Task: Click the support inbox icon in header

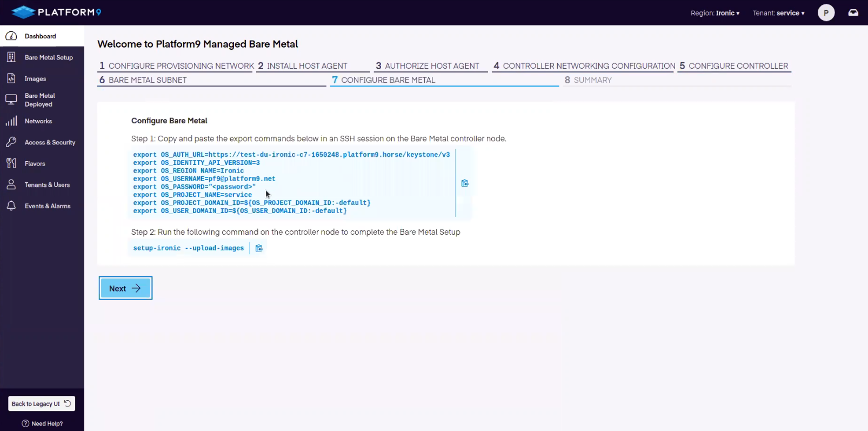Action: coord(853,12)
